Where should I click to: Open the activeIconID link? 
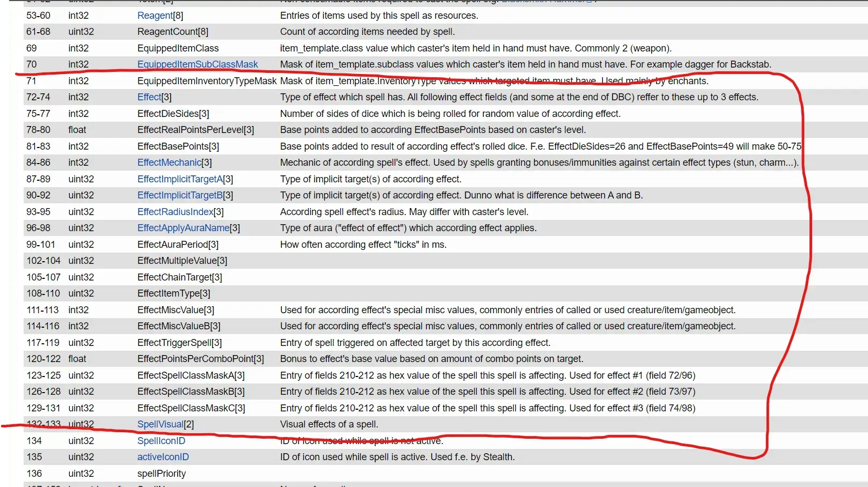[x=163, y=457]
